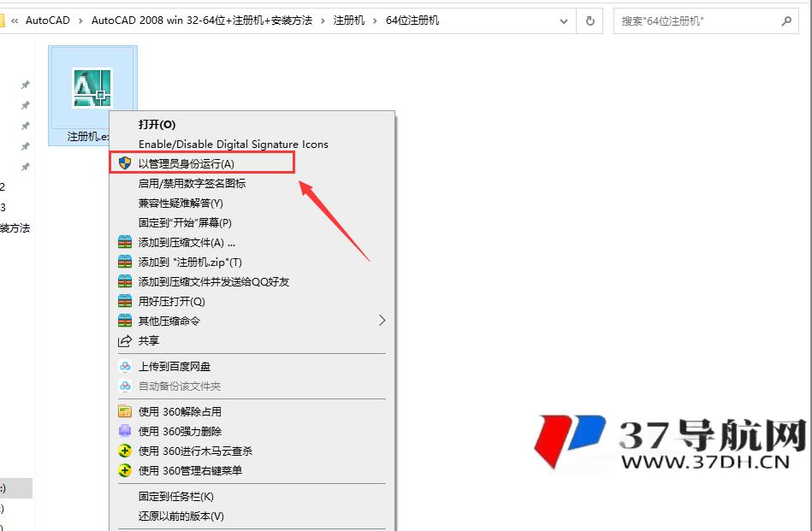Click the icon beside 使用 360进行木马云查杀
The height and width of the screenshot is (531, 812).
coord(125,451)
